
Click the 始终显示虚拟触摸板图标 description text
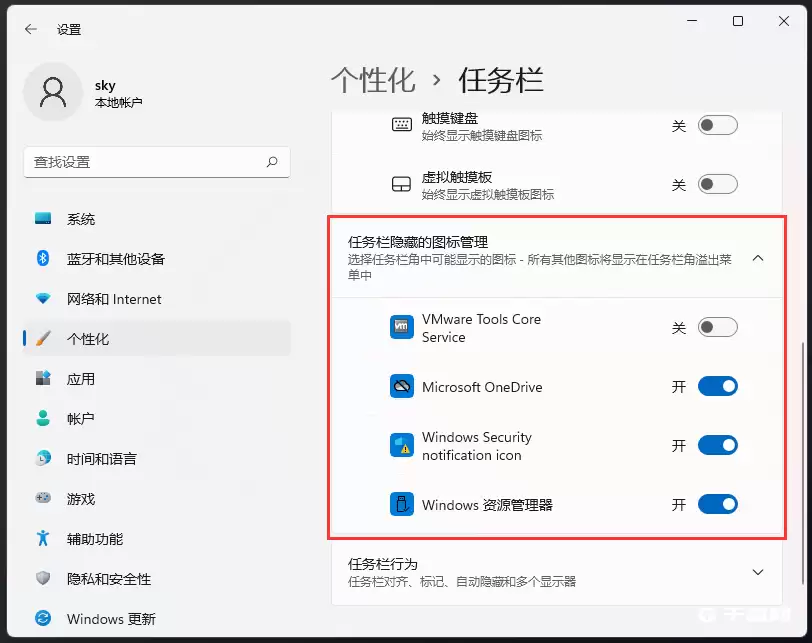click(x=487, y=195)
